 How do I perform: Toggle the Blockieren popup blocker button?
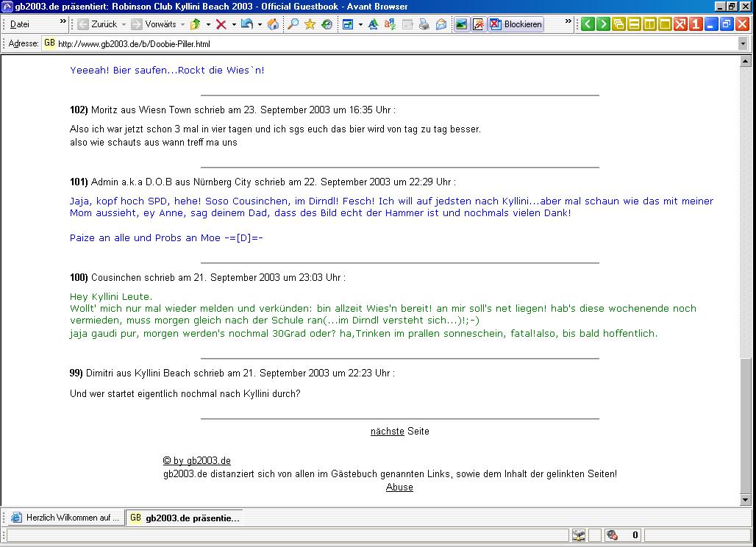point(516,24)
